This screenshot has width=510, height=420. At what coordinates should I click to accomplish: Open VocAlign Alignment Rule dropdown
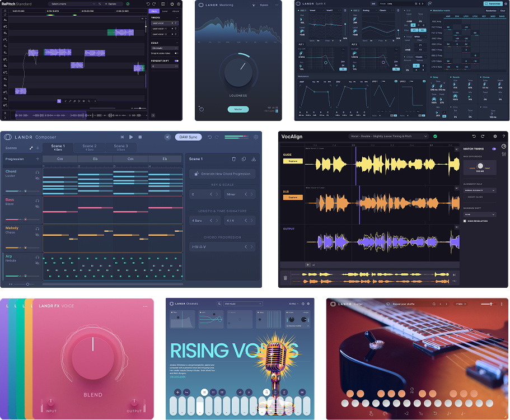click(x=480, y=190)
